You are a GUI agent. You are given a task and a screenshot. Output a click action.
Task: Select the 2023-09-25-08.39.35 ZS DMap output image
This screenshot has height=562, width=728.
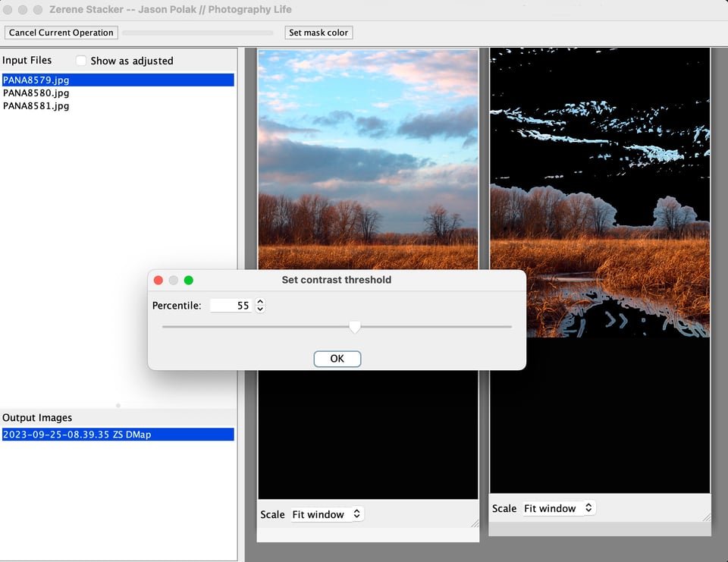click(118, 435)
